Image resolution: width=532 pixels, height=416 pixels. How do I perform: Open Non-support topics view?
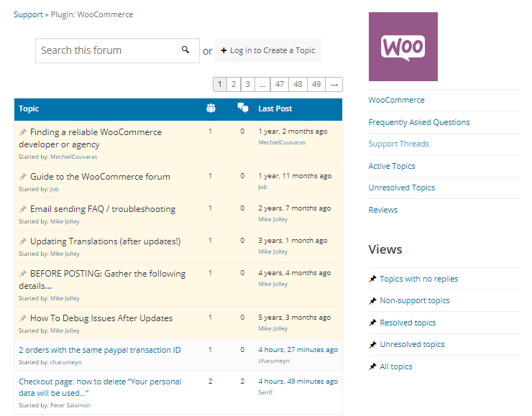pyautogui.click(x=415, y=301)
